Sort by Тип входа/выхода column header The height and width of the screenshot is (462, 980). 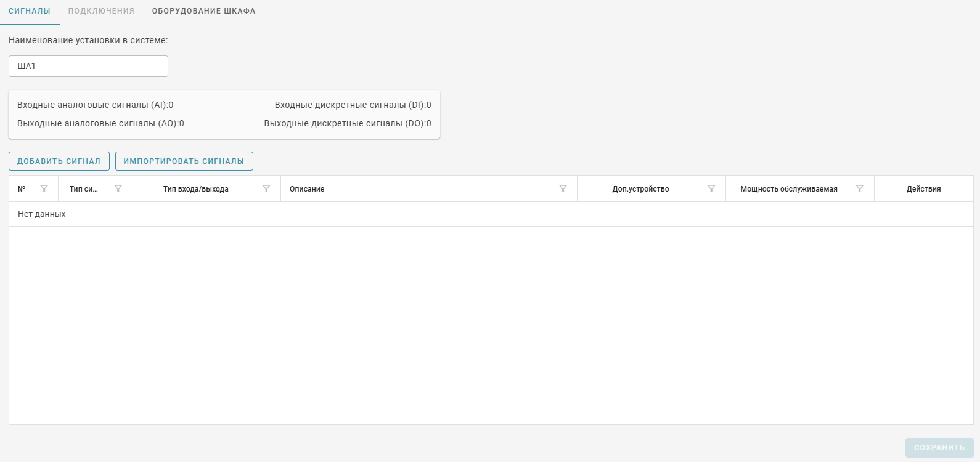(x=195, y=189)
